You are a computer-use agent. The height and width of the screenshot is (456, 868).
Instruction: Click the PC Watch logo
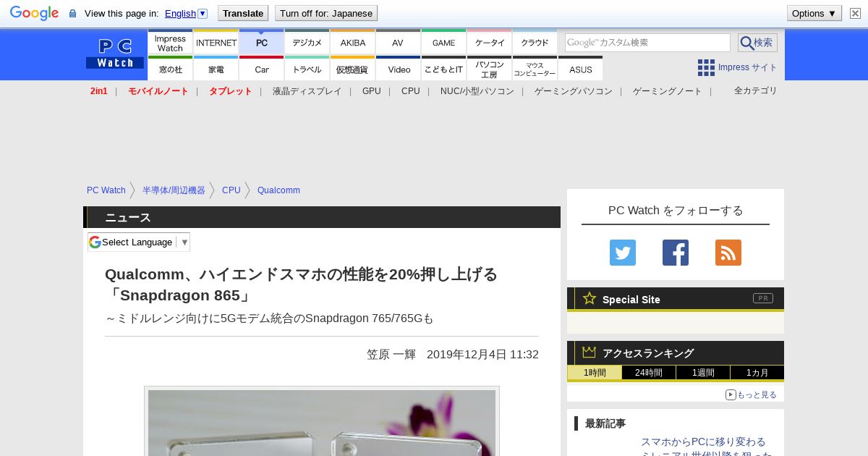point(115,54)
